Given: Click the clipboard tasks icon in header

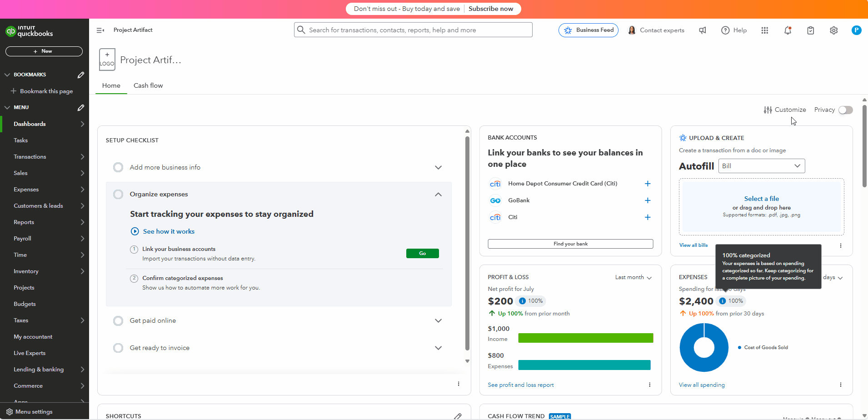Looking at the screenshot, I should (810, 30).
